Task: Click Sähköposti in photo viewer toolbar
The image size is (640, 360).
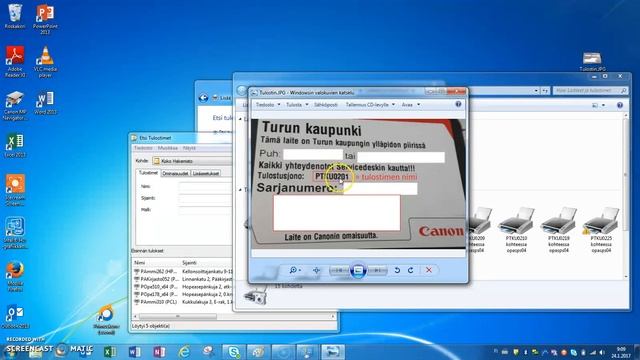Action: pyautogui.click(x=326, y=105)
